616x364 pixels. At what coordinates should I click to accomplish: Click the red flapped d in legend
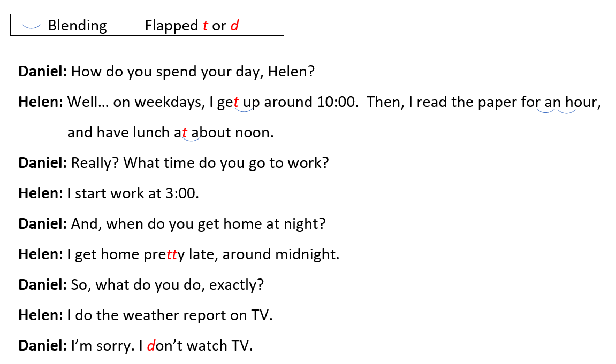(234, 26)
